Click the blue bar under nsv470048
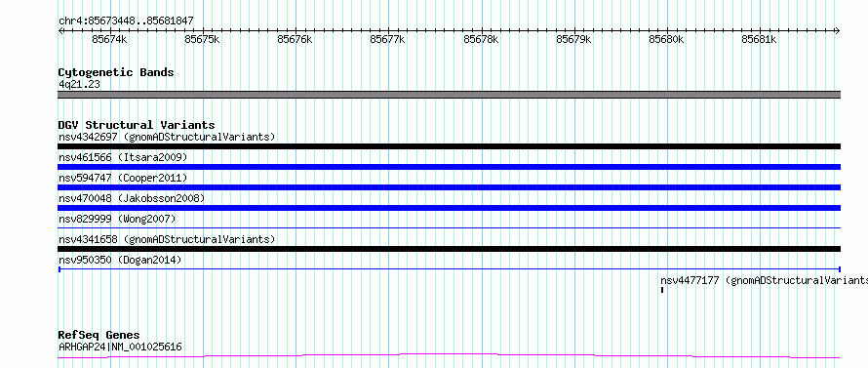This screenshot has height=368, width=868. pos(450,208)
